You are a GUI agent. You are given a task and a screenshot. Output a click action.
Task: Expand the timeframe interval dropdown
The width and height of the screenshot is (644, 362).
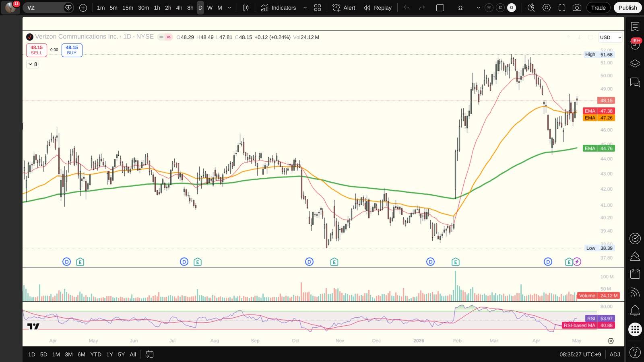click(x=230, y=8)
